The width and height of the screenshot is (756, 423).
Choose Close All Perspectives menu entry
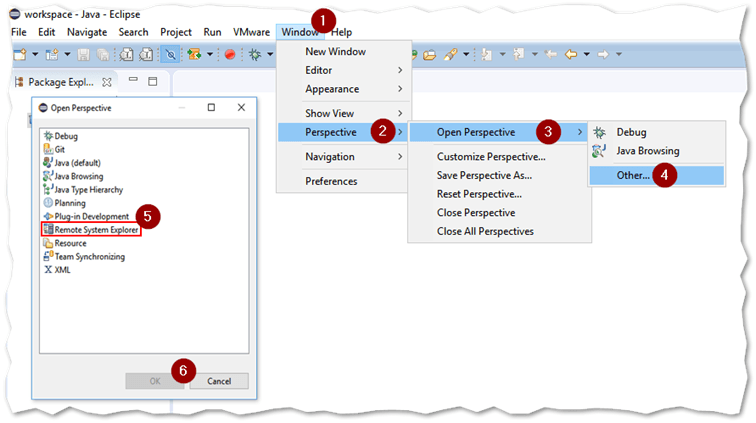click(500, 232)
